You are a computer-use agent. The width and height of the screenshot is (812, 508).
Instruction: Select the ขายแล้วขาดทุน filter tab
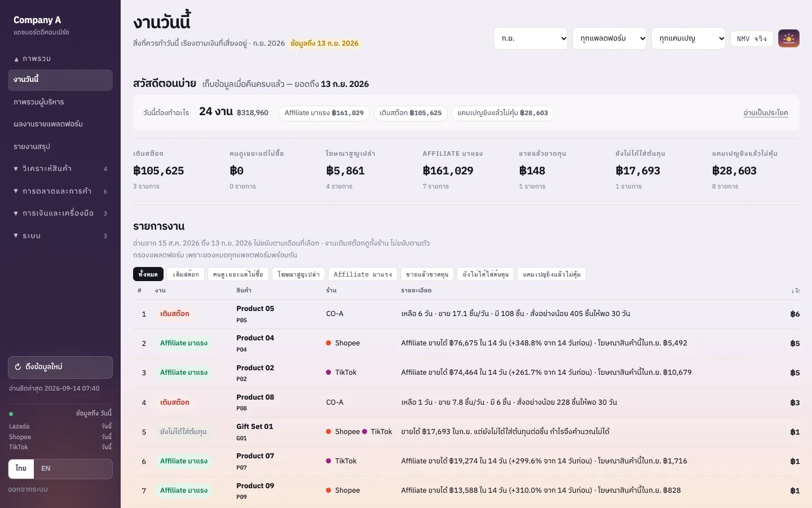427,274
